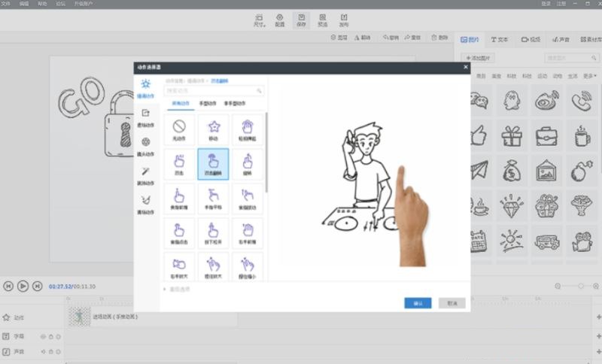Choose the pinch zoom-in two-finger action
Viewport: 602px width, 364px height.
pos(213,266)
